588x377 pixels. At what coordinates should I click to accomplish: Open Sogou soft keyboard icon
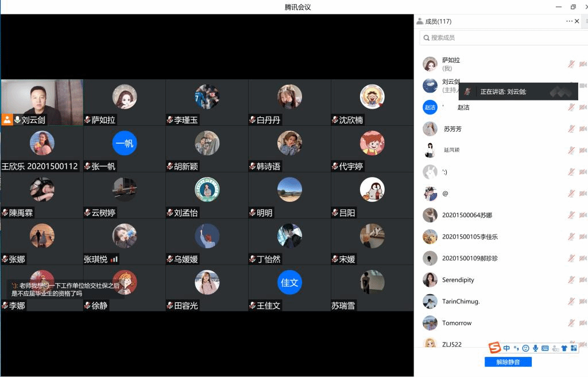coord(545,348)
